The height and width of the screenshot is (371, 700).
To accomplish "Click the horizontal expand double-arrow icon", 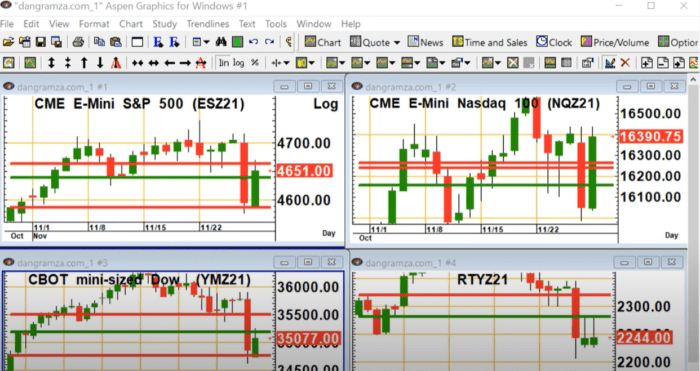I will (x=154, y=63).
